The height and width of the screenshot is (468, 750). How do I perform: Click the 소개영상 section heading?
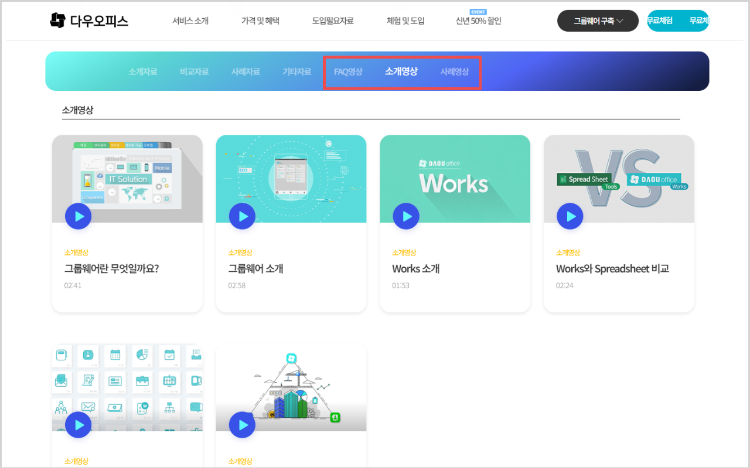point(77,110)
